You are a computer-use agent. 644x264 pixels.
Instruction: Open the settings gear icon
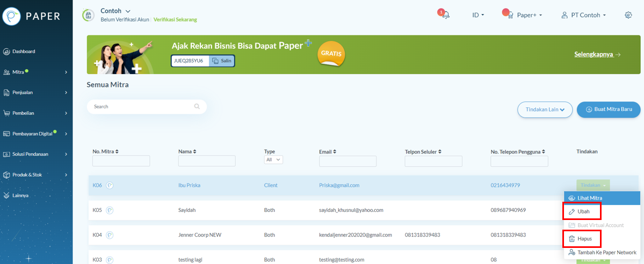click(x=628, y=15)
